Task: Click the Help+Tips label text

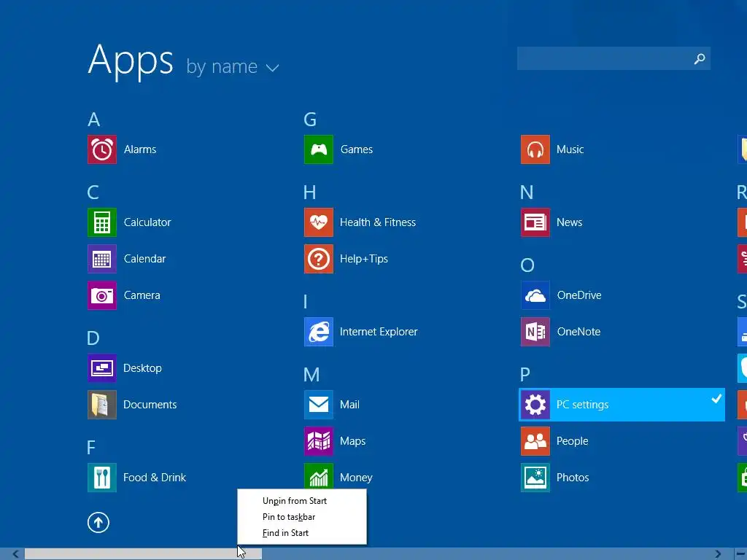Action: pyautogui.click(x=364, y=259)
